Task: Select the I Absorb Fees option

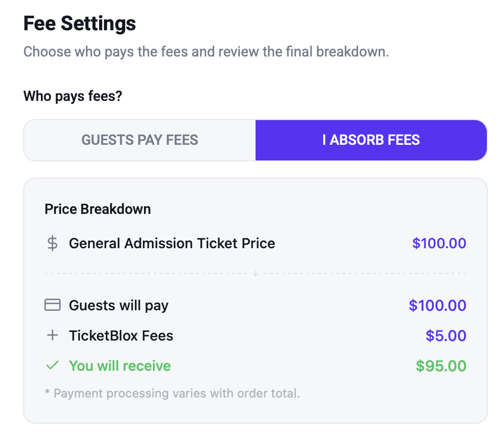Action: point(371,140)
